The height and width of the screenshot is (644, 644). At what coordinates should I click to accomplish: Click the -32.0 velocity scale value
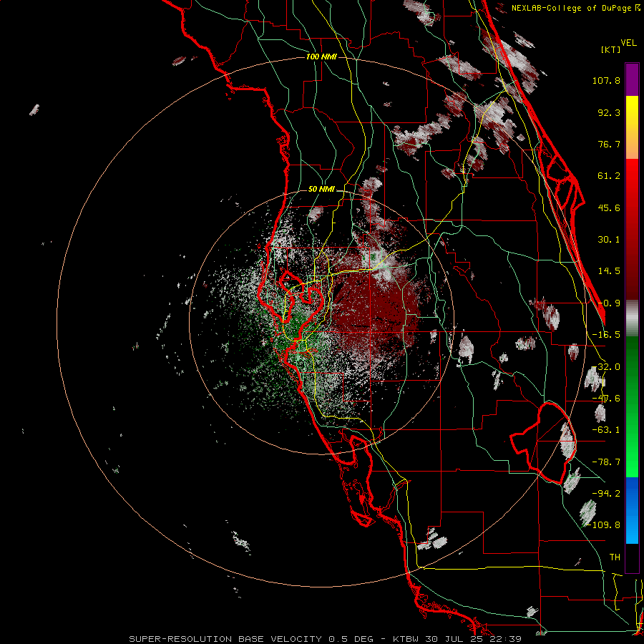606,367
